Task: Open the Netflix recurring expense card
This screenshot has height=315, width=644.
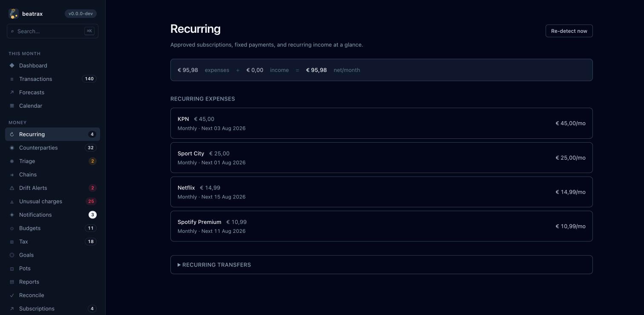Action: tap(381, 192)
